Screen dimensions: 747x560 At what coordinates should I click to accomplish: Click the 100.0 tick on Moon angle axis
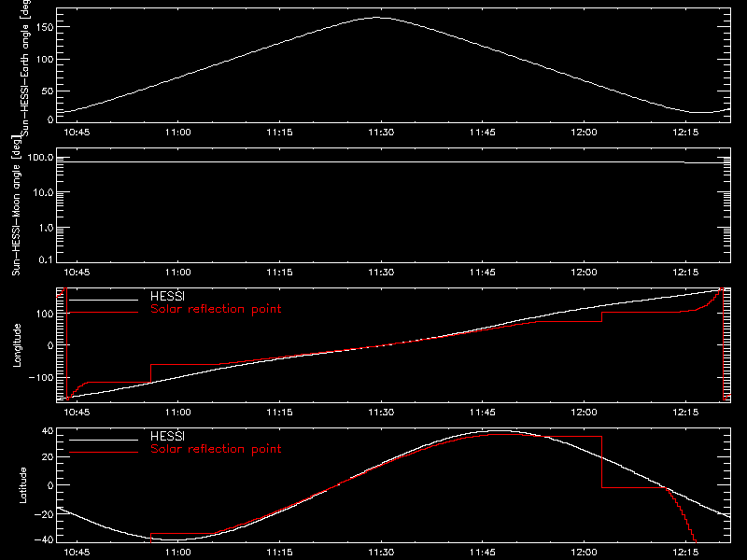[x=41, y=158]
